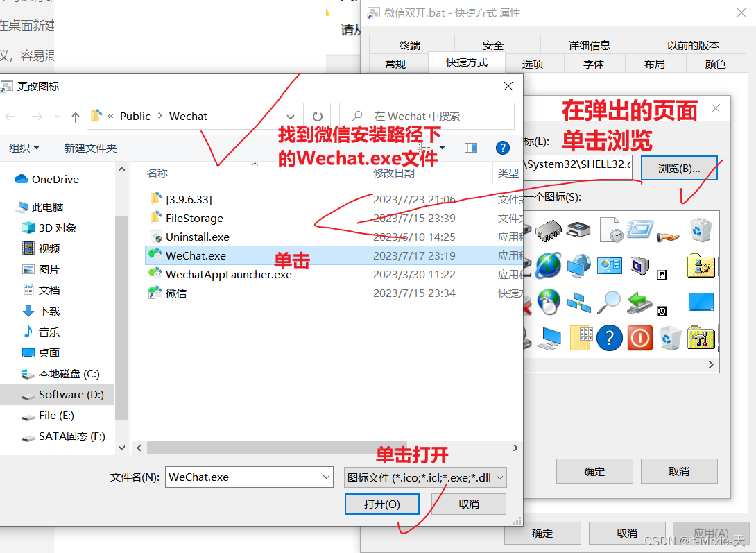Image resolution: width=756 pixels, height=553 pixels.
Task: Select the small black clock overlay icon
Action: (662, 312)
